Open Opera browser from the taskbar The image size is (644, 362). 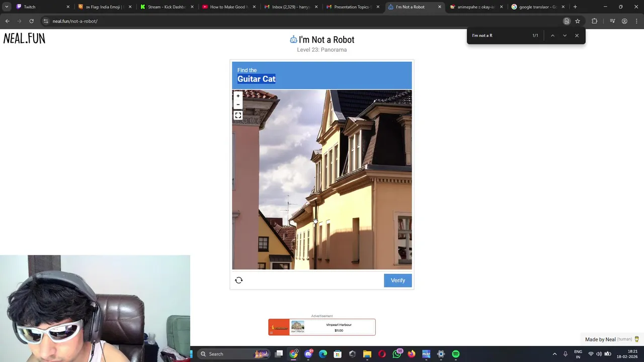[382, 354]
